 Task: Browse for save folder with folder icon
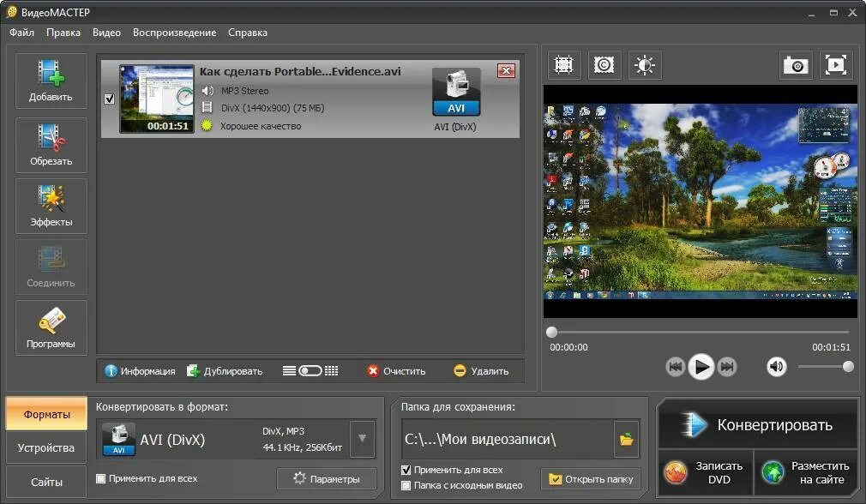tap(626, 440)
